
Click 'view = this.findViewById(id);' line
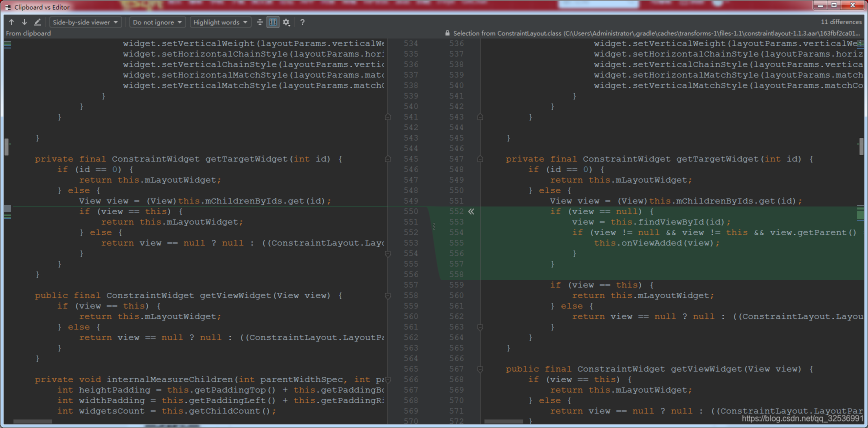coord(651,222)
